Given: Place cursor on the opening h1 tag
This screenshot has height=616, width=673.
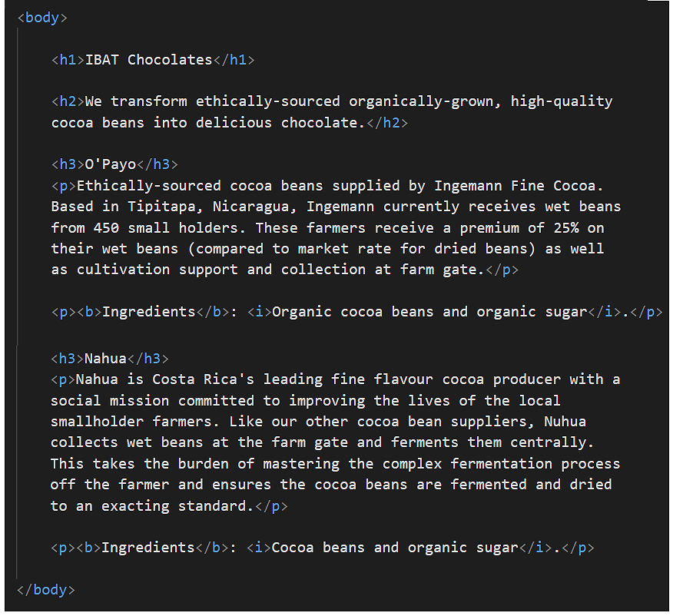Looking at the screenshot, I should 68,59.
